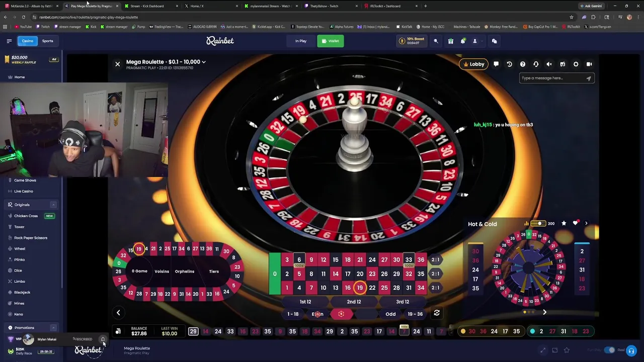Open the rewards gift icon
The height and width of the screenshot is (362, 644).
tap(451, 41)
